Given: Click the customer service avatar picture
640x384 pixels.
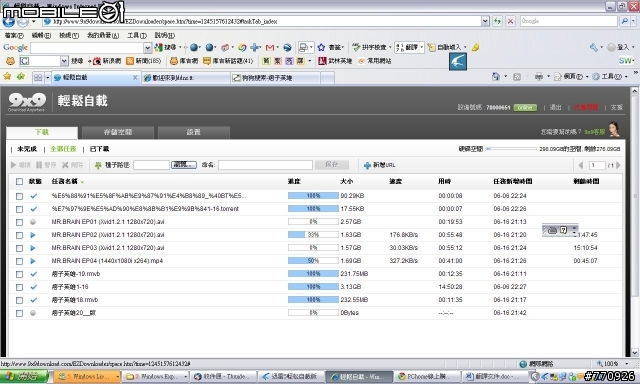Looking at the screenshot, I should click(613, 129).
